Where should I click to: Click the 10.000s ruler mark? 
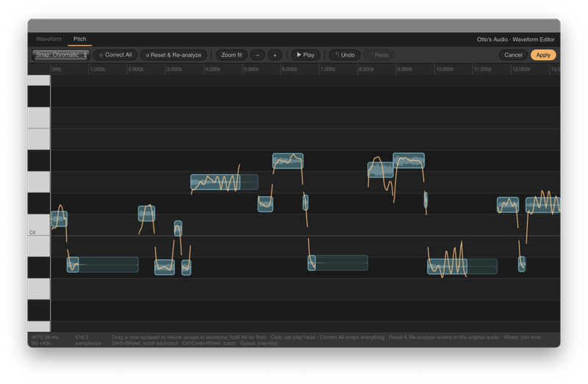pyautogui.click(x=444, y=69)
